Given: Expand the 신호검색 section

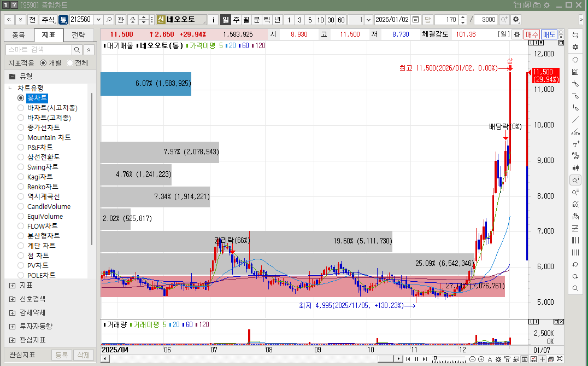Looking at the screenshot, I should point(13,299).
